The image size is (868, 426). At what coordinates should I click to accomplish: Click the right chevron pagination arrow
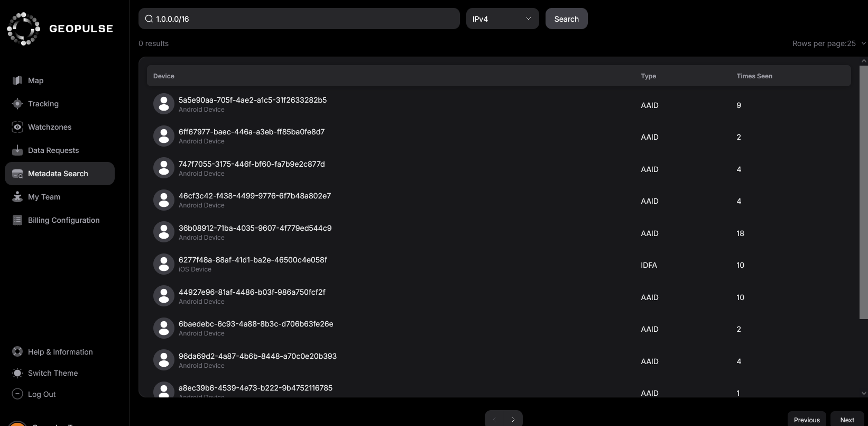click(x=513, y=420)
